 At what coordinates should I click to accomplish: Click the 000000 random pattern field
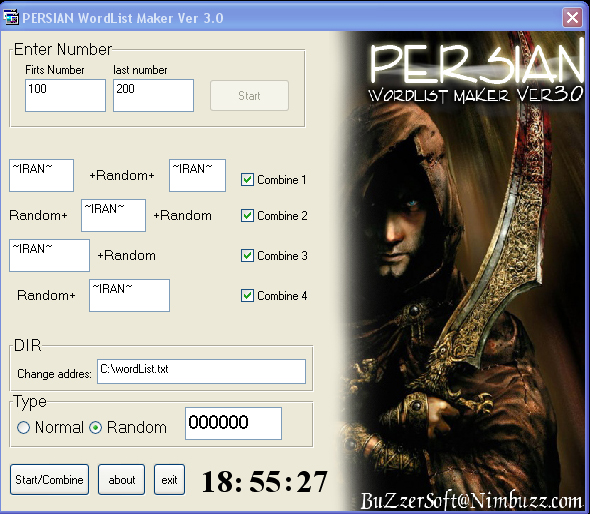click(233, 423)
